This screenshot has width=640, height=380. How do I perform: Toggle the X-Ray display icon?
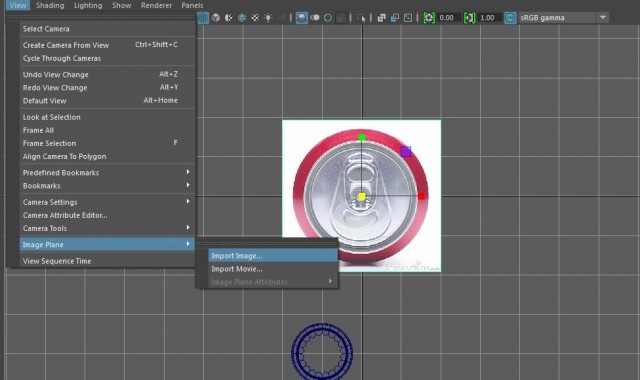382,18
